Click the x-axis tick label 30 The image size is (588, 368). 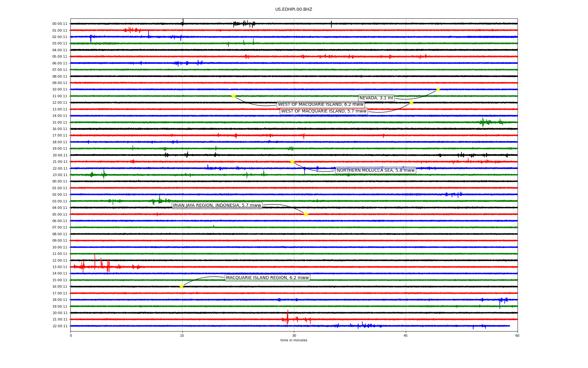tap(294, 335)
